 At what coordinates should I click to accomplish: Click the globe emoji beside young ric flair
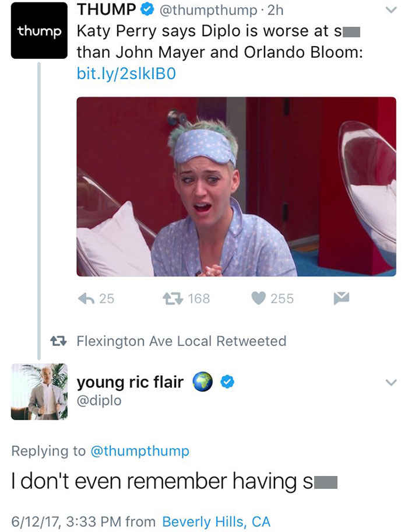[203, 382]
